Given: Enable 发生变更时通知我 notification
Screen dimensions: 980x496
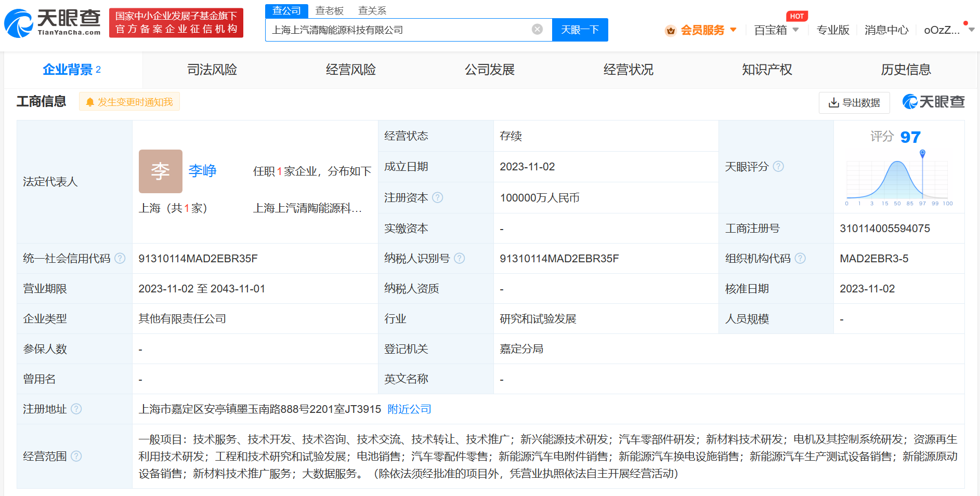Looking at the screenshot, I should tap(129, 102).
